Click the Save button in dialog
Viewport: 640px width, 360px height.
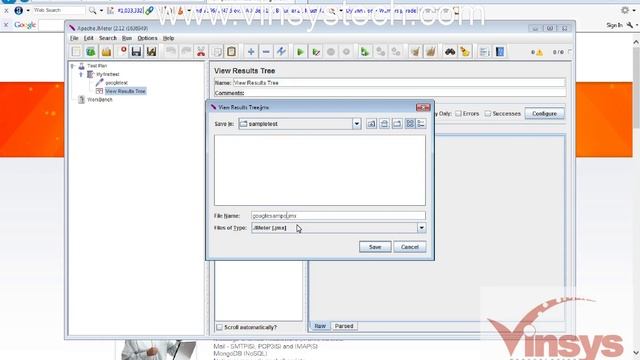[x=375, y=247]
